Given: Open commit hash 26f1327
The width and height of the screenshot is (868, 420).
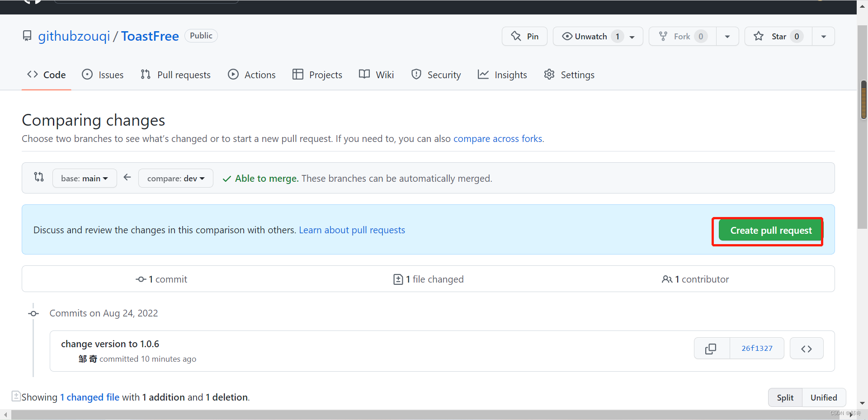Looking at the screenshot, I should point(757,349).
